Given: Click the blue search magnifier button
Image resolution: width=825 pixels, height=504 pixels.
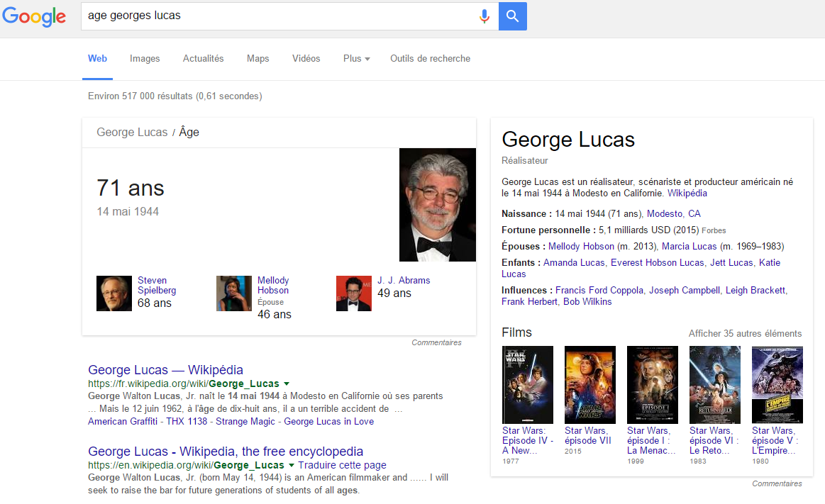Looking at the screenshot, I should (x=512, y=16).
